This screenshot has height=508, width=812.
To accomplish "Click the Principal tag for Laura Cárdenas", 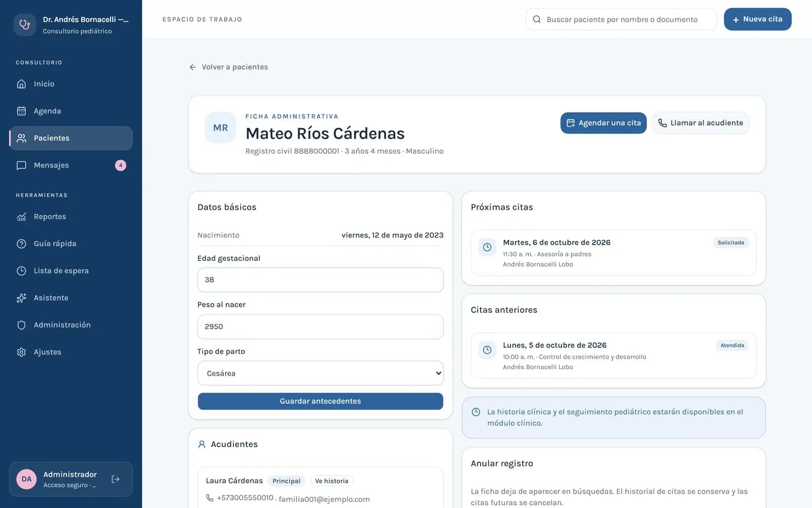I will point(286,481).
